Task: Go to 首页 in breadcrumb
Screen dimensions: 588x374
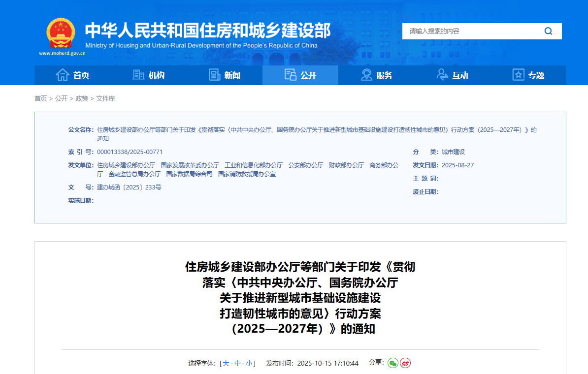Action: (x=41, y=98)
